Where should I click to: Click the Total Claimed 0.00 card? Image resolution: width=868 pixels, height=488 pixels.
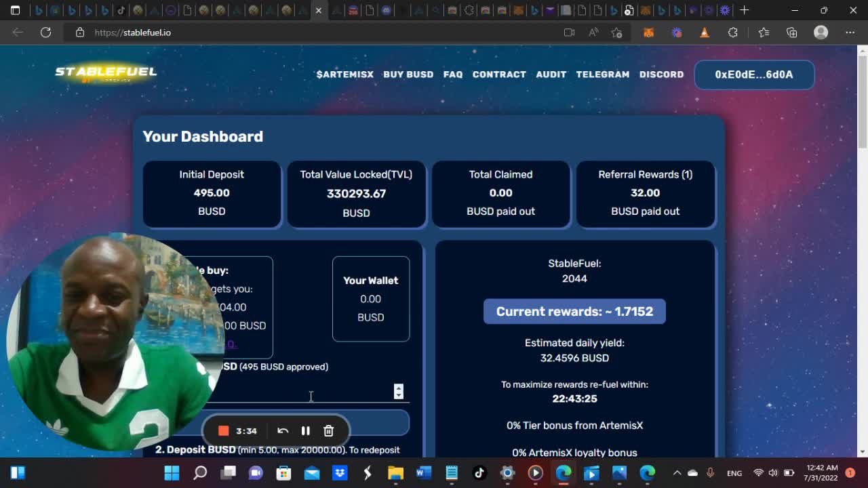tap(500, 194)
